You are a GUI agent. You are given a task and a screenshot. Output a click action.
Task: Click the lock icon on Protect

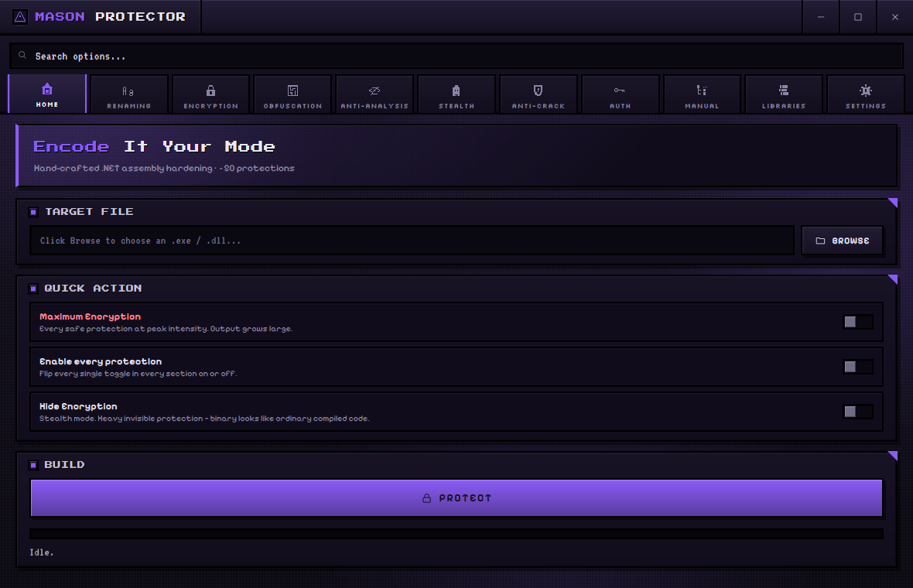point(427,498)
